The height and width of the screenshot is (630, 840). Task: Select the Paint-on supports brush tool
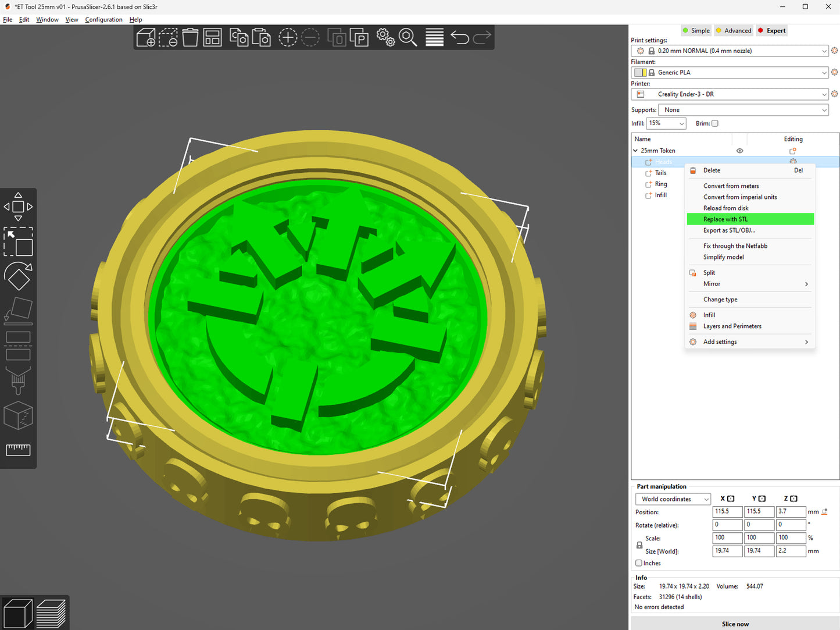tap(18, 380)
